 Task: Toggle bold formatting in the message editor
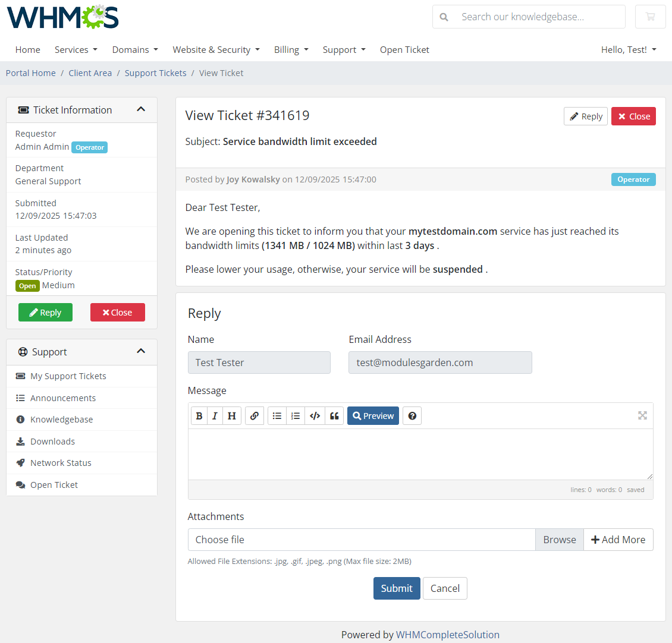click(x=199, y=415)
